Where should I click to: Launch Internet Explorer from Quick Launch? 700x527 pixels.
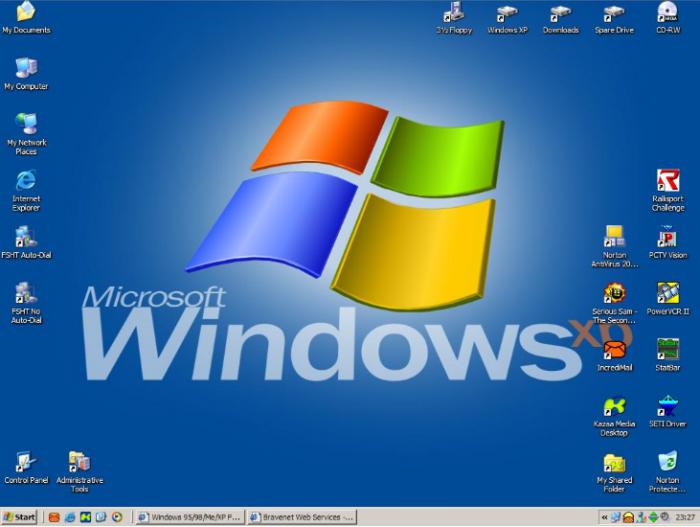(x=70, y=517)
